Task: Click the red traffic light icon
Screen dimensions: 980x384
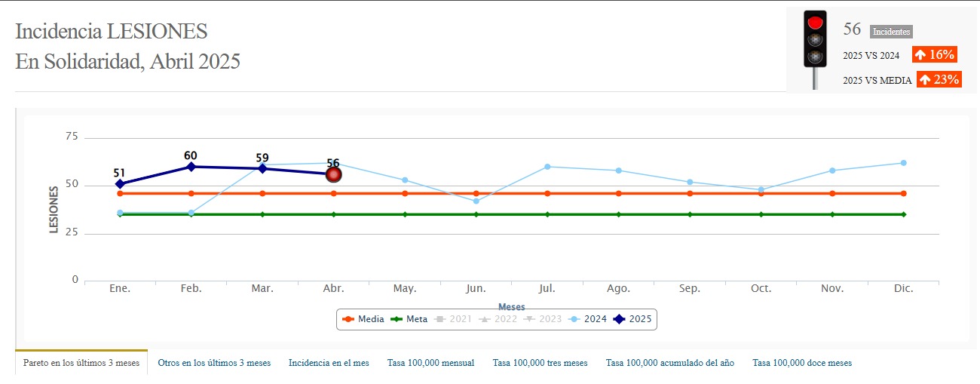Action: click(x=815, y=41)
